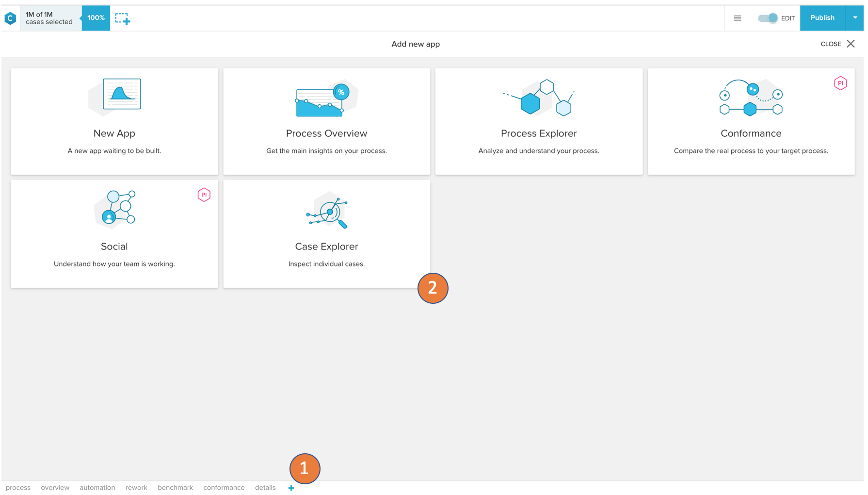Click the plus icon to add tab
868x495 pixels.
(x=291, y=488)
